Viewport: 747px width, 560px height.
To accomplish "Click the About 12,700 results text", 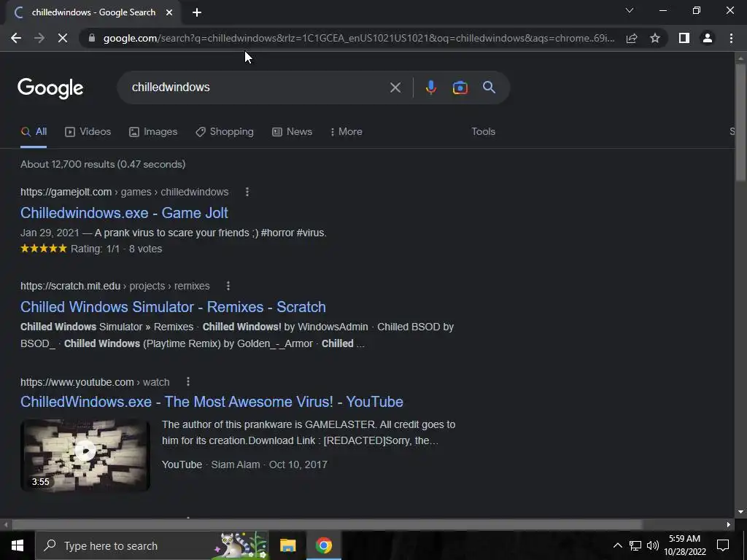I will 103,164.
